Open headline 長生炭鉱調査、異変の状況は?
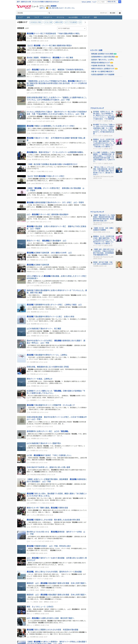Screen dimensions: 138x644 click(55, 152)
